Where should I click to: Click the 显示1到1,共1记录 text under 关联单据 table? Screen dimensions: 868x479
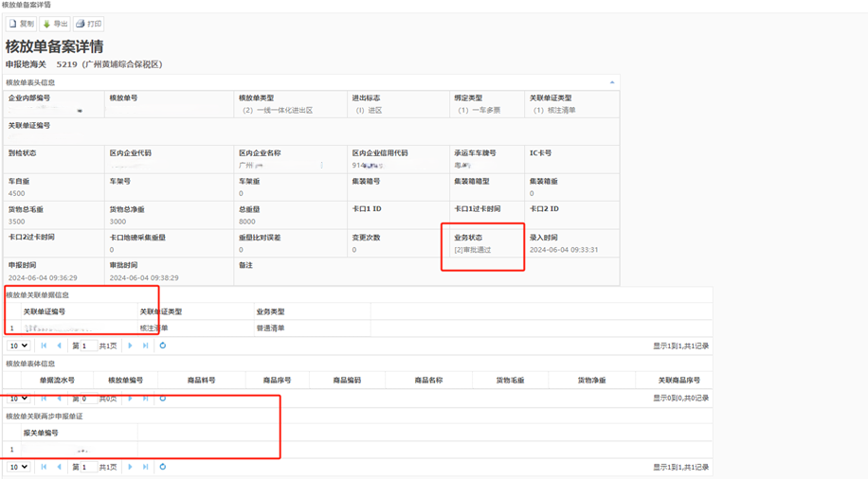[x=681, y=346]
